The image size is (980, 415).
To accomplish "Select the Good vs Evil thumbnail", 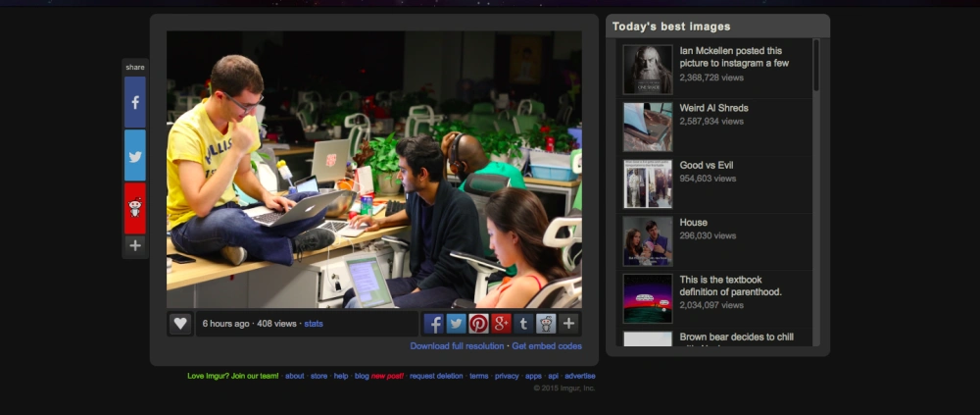I will click(x=648, y=184).
